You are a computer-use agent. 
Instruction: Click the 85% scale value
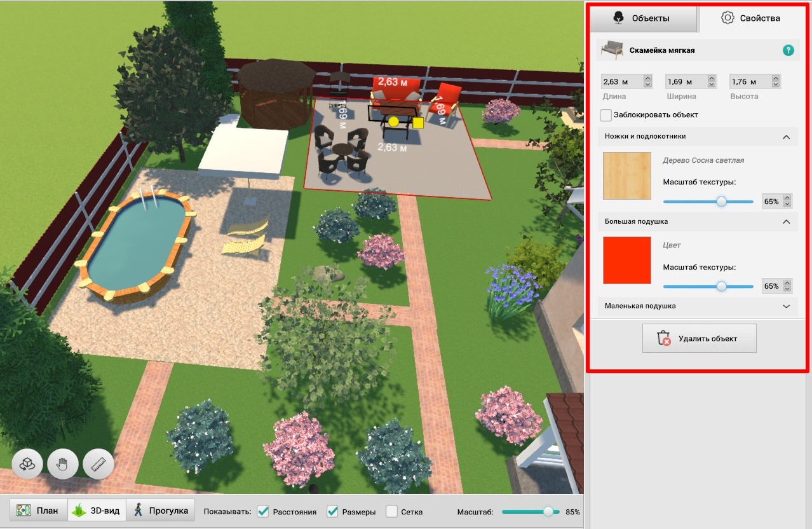pos(572,512)
